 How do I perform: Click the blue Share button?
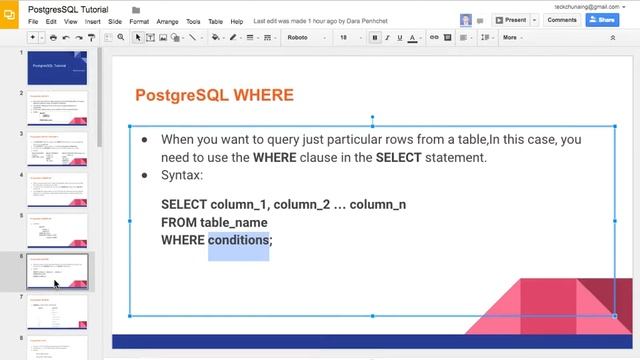[602, 20]
